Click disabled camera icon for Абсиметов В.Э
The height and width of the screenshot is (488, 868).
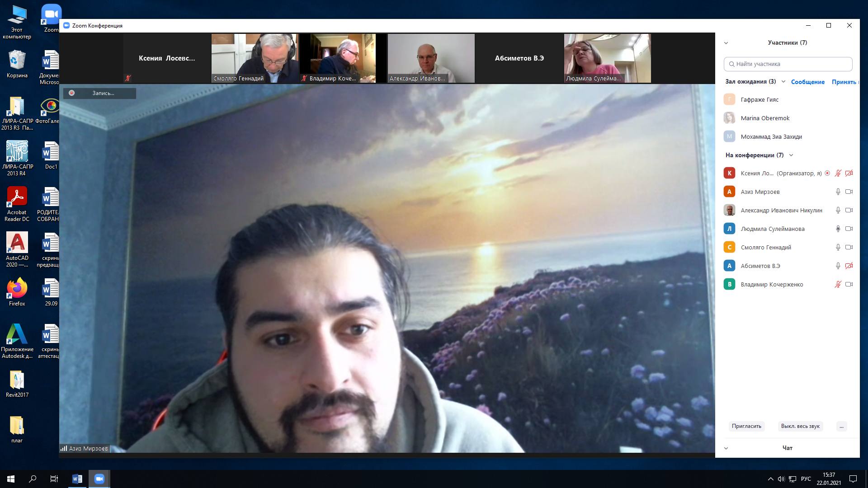(x=849, y=266)
